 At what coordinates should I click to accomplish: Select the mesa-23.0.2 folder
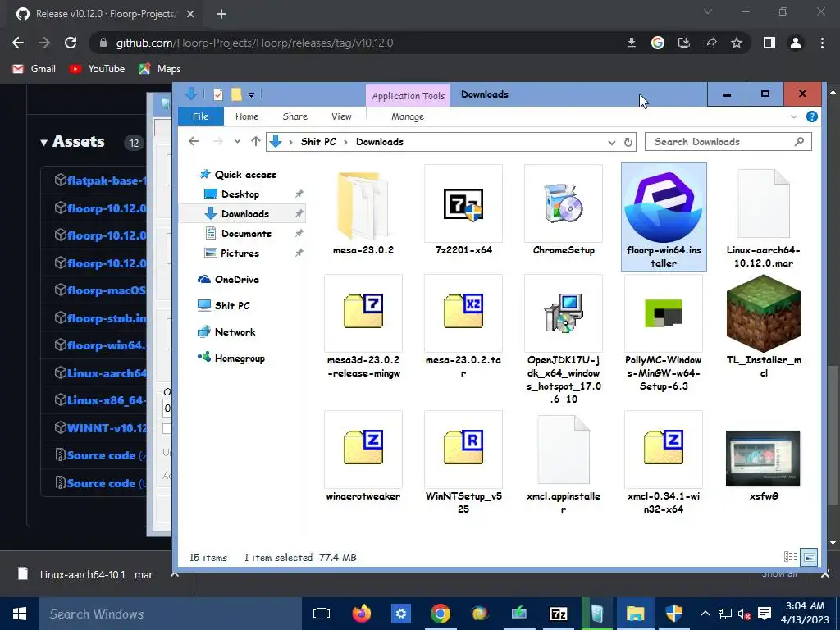tap(363, 212)
